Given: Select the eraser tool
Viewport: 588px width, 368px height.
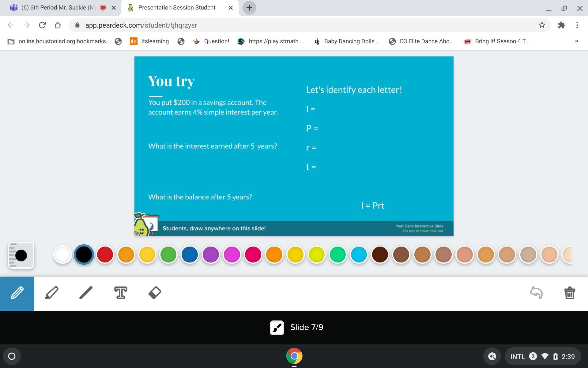Looking at the screenshot, I should 155,293.
